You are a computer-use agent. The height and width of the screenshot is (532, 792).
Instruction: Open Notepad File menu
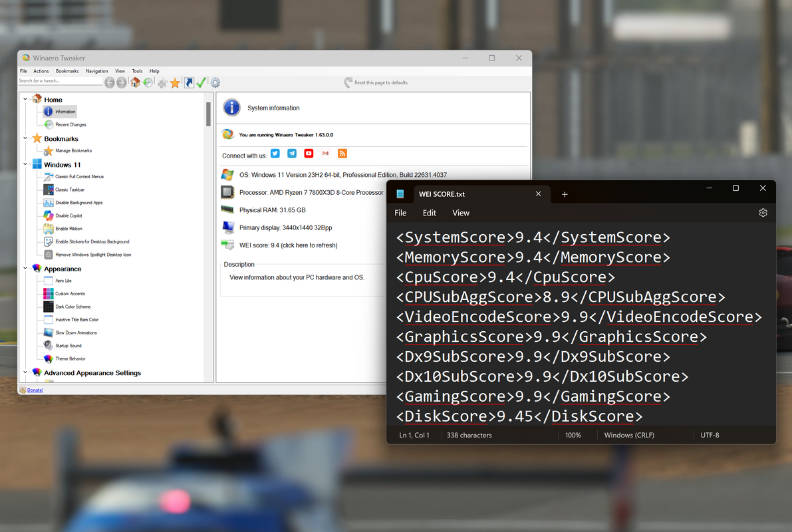(400, 213)
